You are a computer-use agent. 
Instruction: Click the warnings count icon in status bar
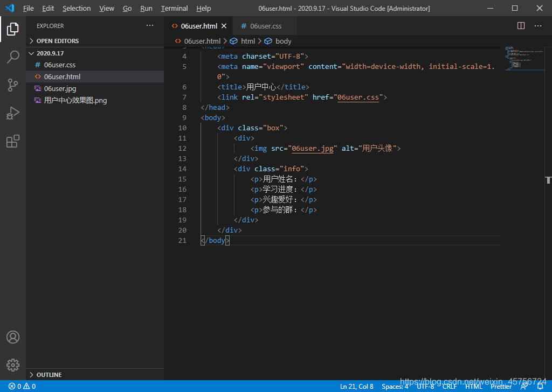(27, 387)
